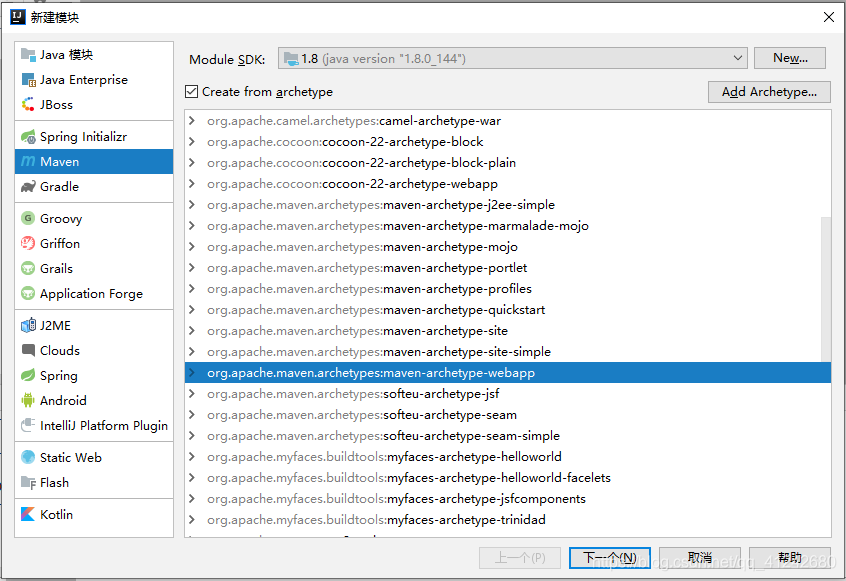This screenshot has height=581, width=846.
Task: Select maven-archetype-mojo archetype
Action: pyautogui.click(x=507, y=247)
